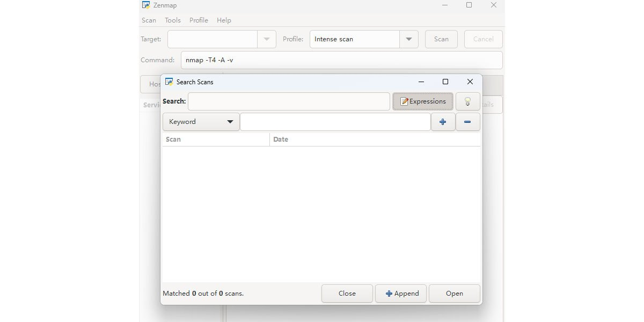
Task: Open the Keyword criterion dropdown
Action: pyautogui.click(x=201, y=122)
